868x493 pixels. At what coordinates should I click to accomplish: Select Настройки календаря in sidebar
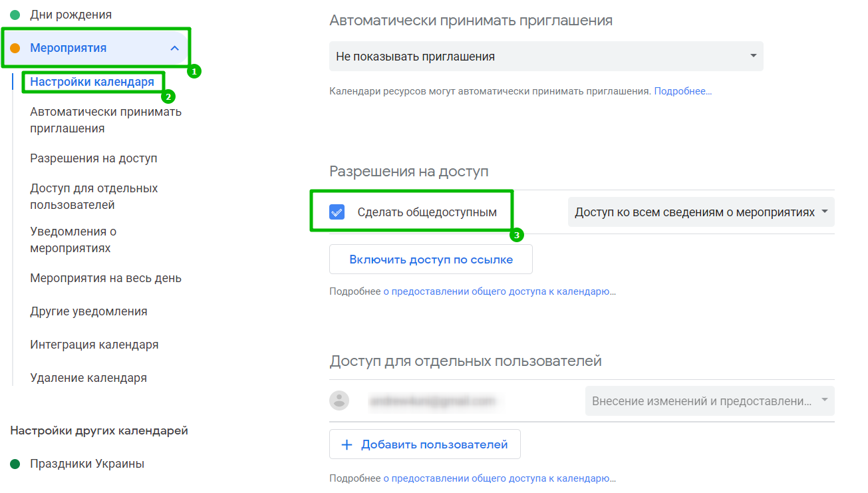92,82
